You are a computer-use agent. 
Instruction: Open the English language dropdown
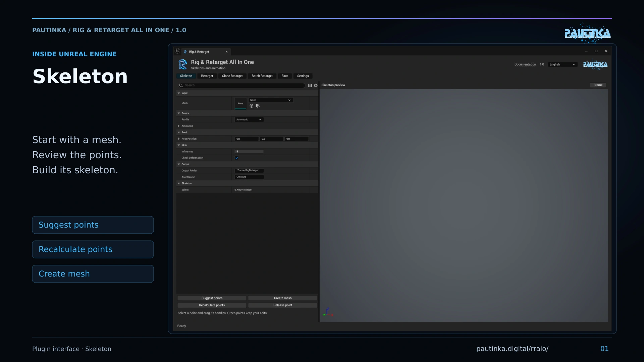pyautogui.click(x=562, y=64)
